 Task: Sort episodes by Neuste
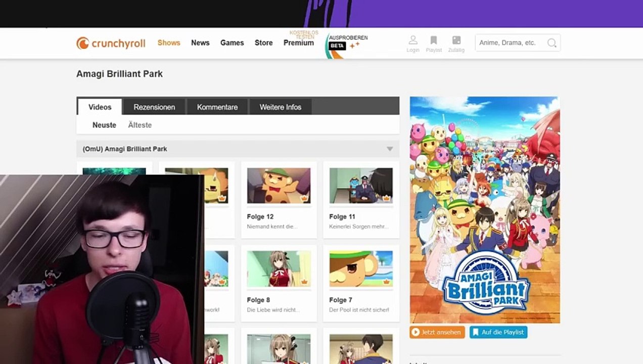pyautogui.click(x=104, y=125)
